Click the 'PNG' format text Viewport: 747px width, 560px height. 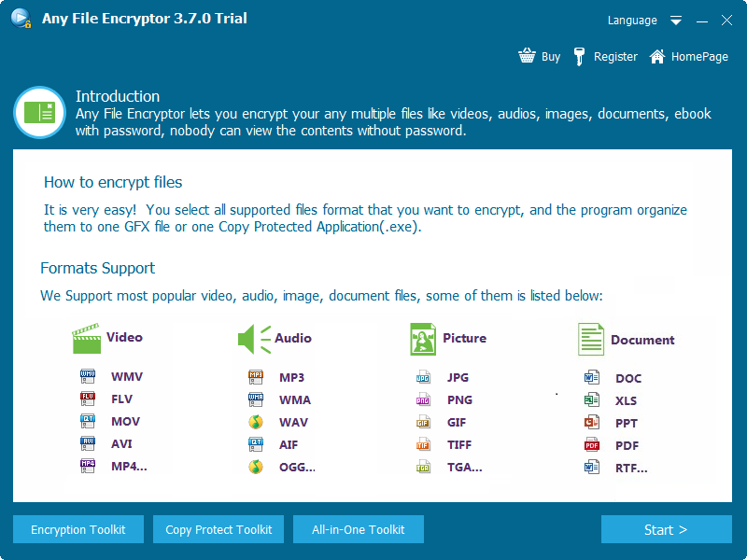459,400
